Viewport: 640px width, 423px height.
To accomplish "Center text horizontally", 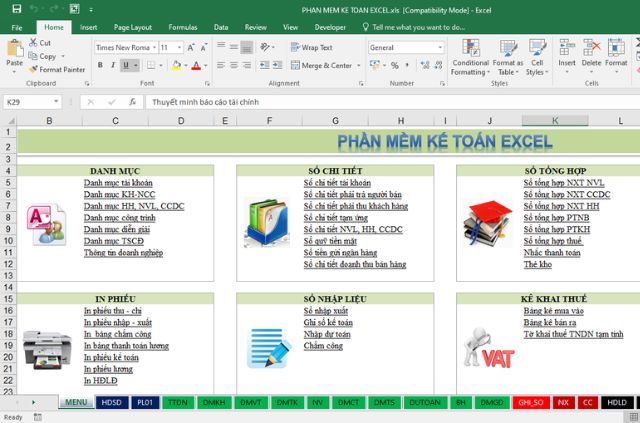I will 234,65.
